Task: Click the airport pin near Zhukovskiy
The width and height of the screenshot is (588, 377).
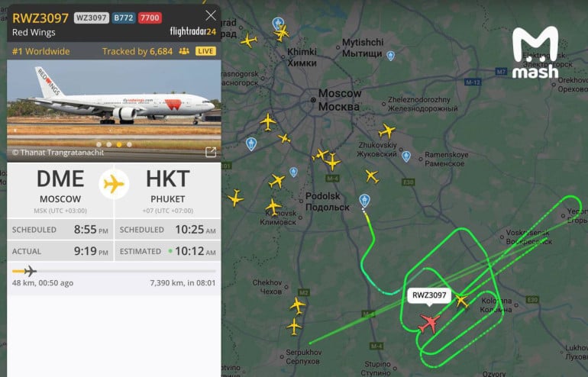Action: (406, 156)
